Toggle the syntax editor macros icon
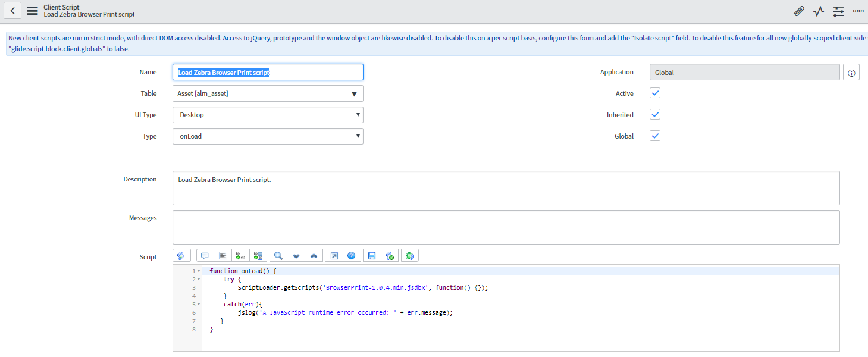Image resolution: width=868 pixels, height=357 pixels. coord(181,255)
